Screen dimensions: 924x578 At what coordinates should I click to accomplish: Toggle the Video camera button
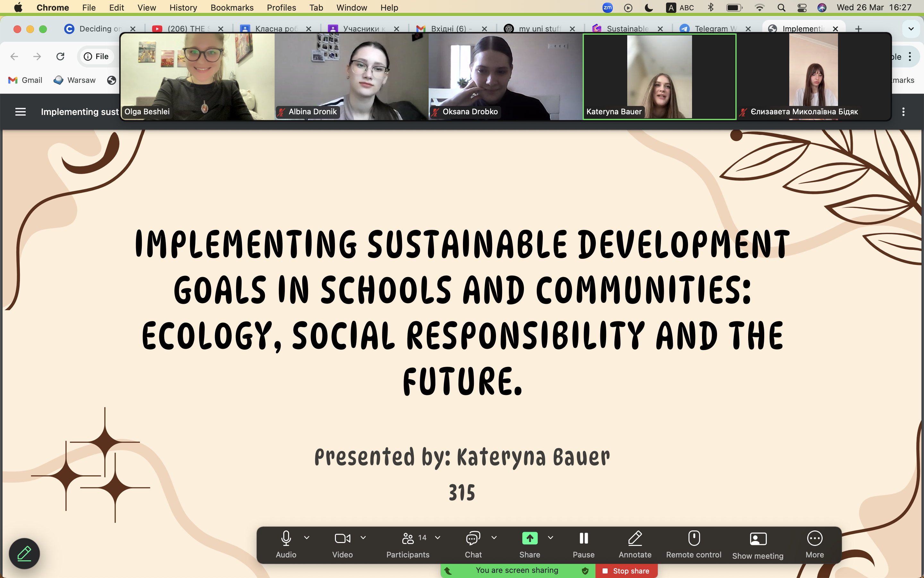tap(342, 544)
